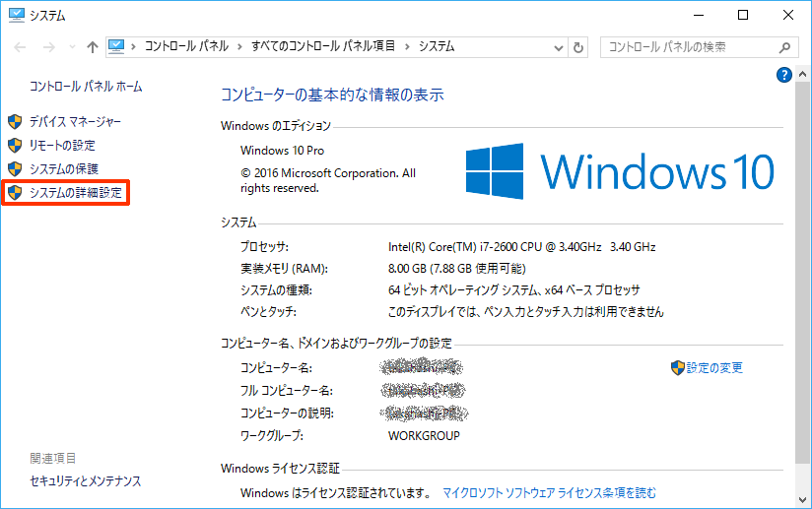Click scrollbar up arrow
The width and height of the screenshot is (812, 509).
click(x=802, y=75)
